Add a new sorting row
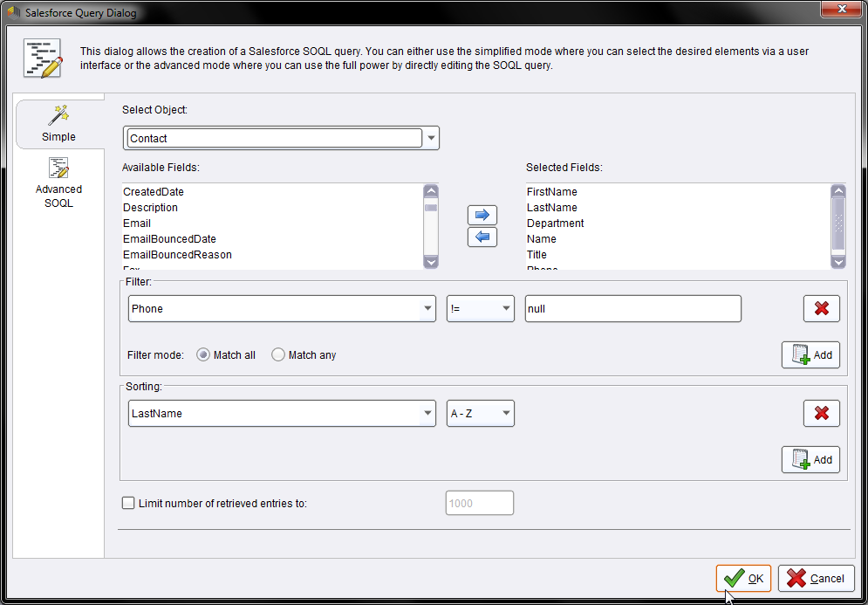 [810, 460]
